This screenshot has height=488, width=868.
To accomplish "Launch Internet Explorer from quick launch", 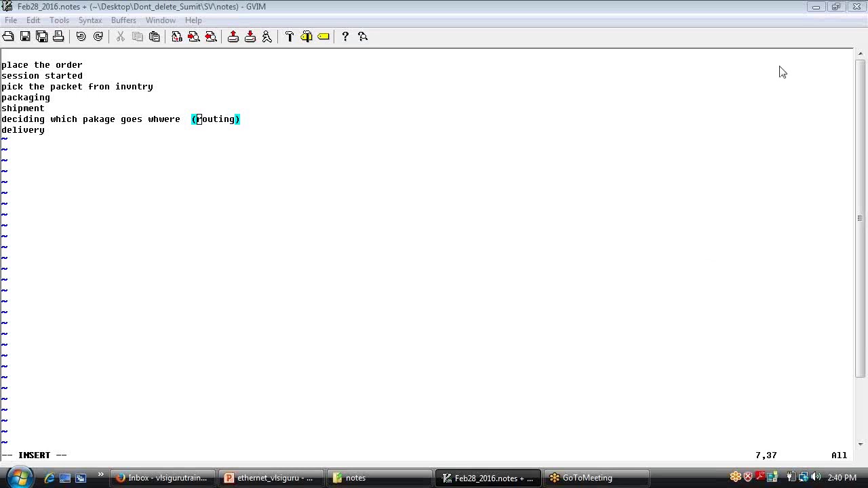I will pos(50,478).
